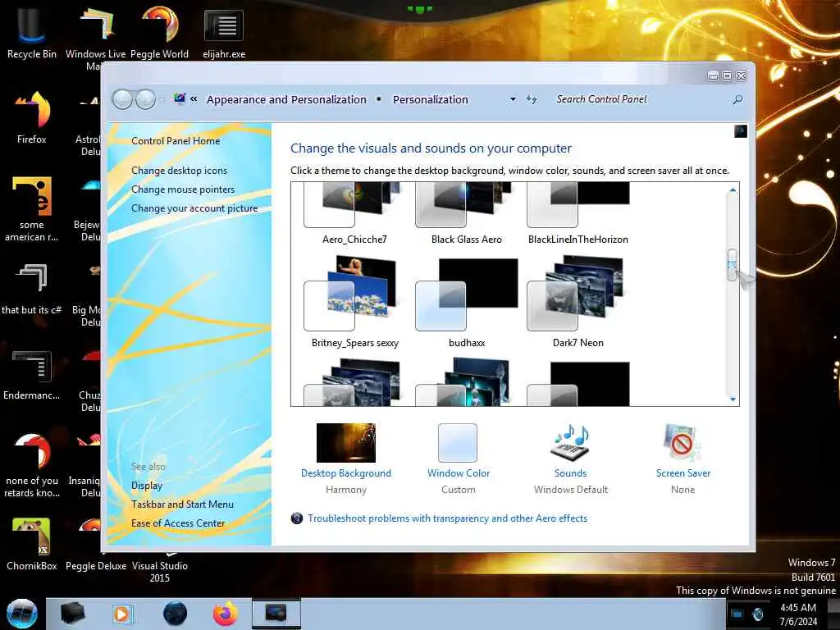The height and width of the screenshot is (630, 840).
Task: Select the Aero_Chicche7 theme
Action: (354, 213)
